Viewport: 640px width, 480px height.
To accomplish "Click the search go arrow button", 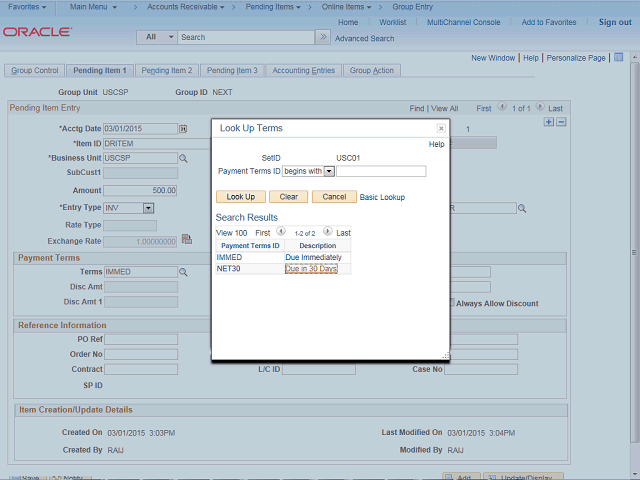I will click(x=322, y=37).
